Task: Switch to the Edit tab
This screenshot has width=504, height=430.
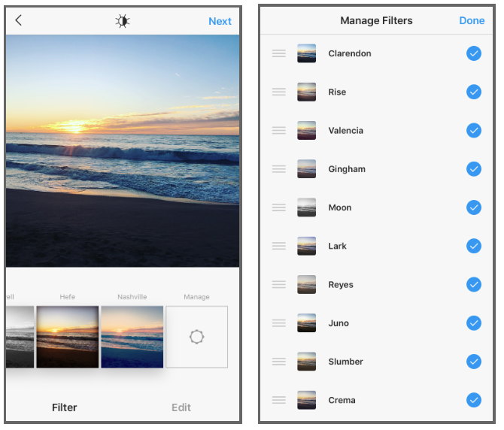Action: (181, 407)
